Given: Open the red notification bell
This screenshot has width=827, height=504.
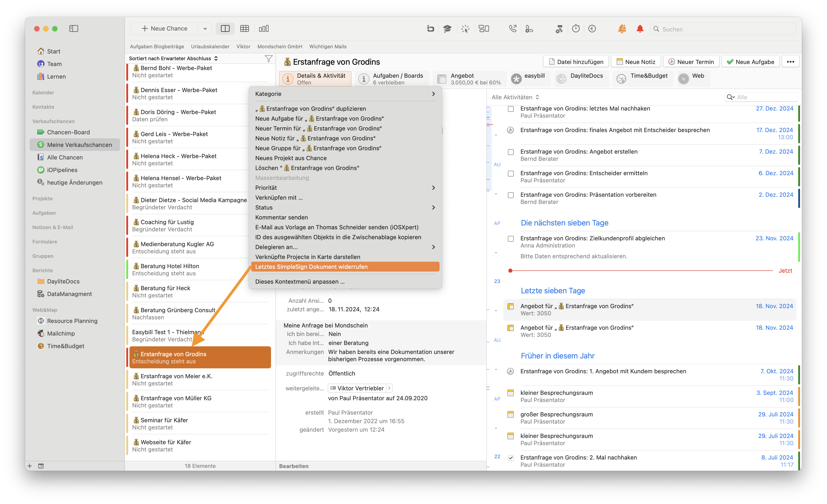Looking at the screenshot, I should (640, 29).
